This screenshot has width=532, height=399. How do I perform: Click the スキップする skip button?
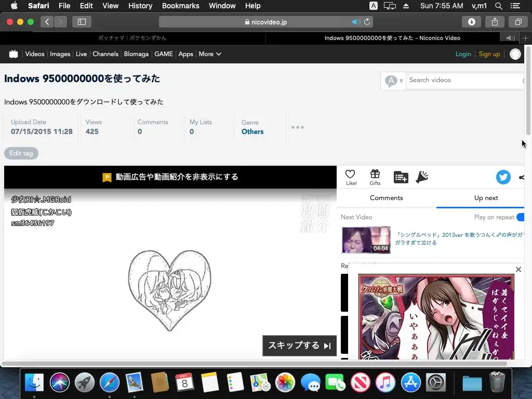click(x=299, y=345)
